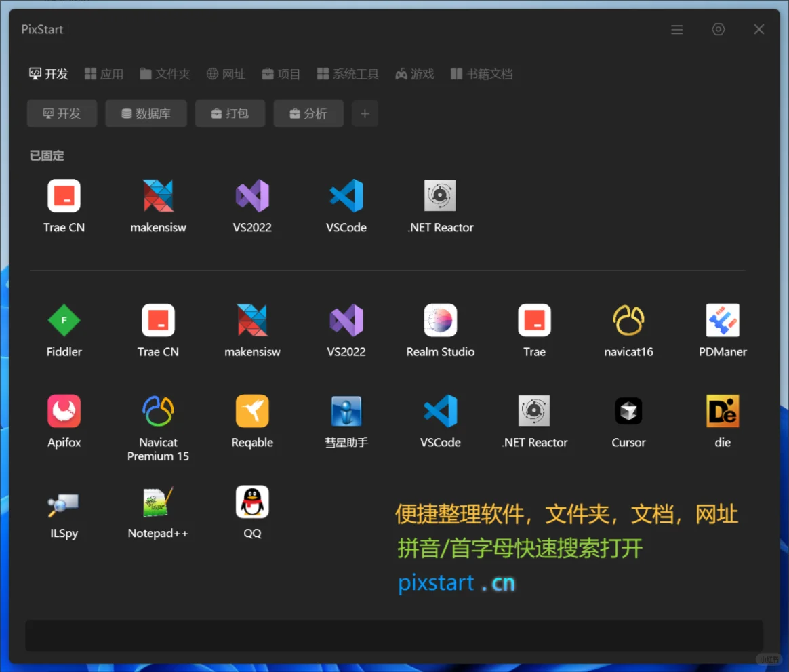Viewport: 789px width, 672px height.
Task: Launch Navicat Premium 15
Action: 158,410
